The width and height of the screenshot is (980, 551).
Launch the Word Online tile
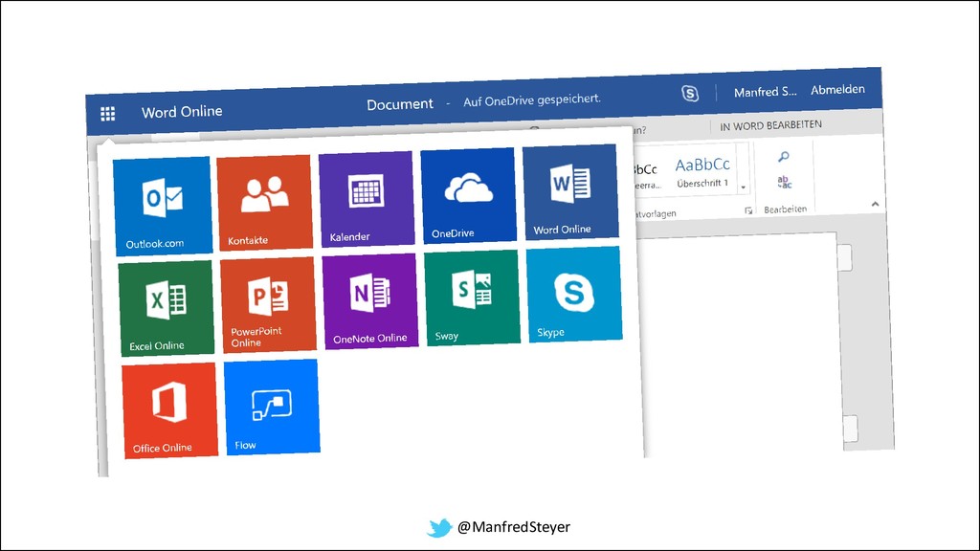[x=570, y=191]
